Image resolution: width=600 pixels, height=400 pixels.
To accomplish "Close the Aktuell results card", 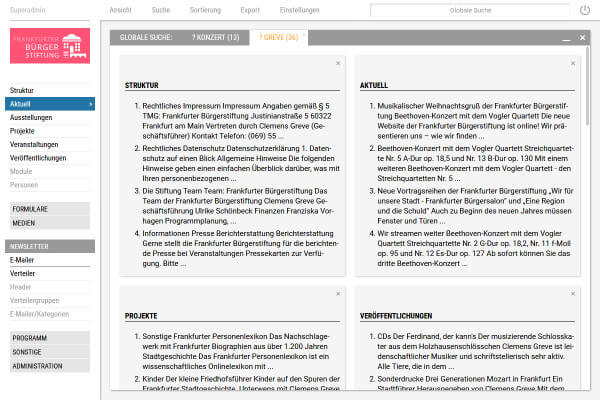I will (x=573, y=63).
